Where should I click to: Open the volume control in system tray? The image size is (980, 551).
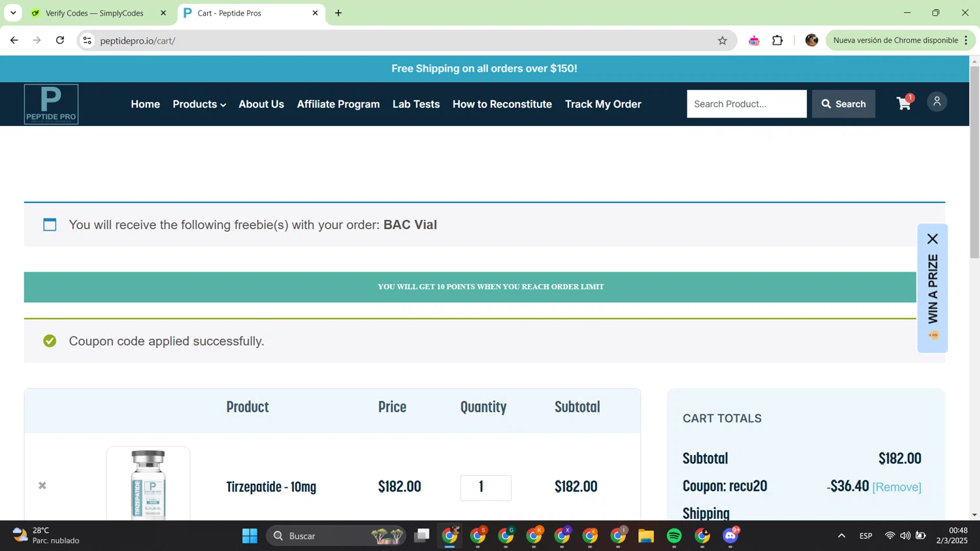905,536
